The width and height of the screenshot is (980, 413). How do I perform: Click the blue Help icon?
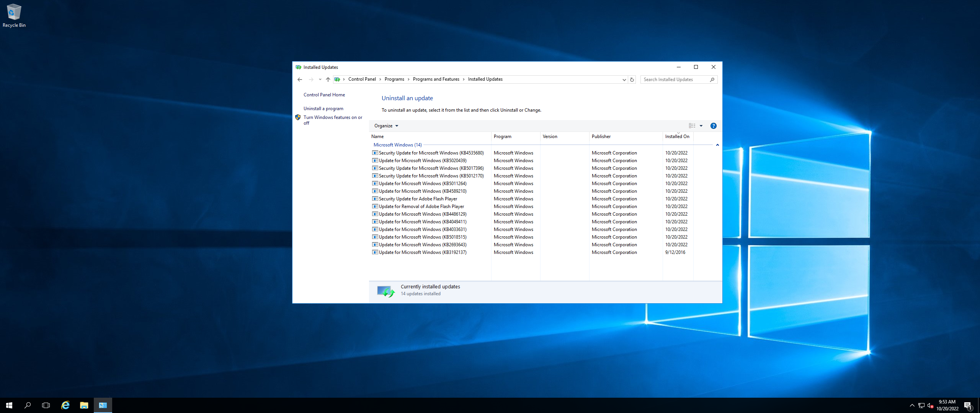click(714, 126)
